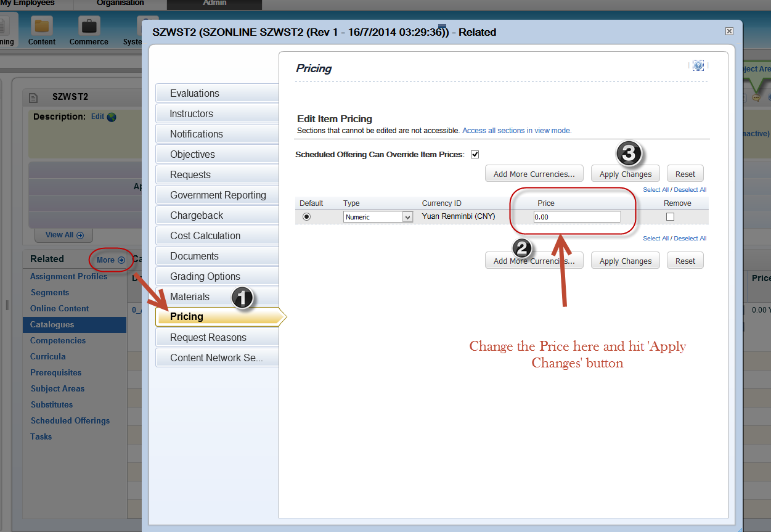
Task: Click lower Select All link
Action: click(656, 238)
